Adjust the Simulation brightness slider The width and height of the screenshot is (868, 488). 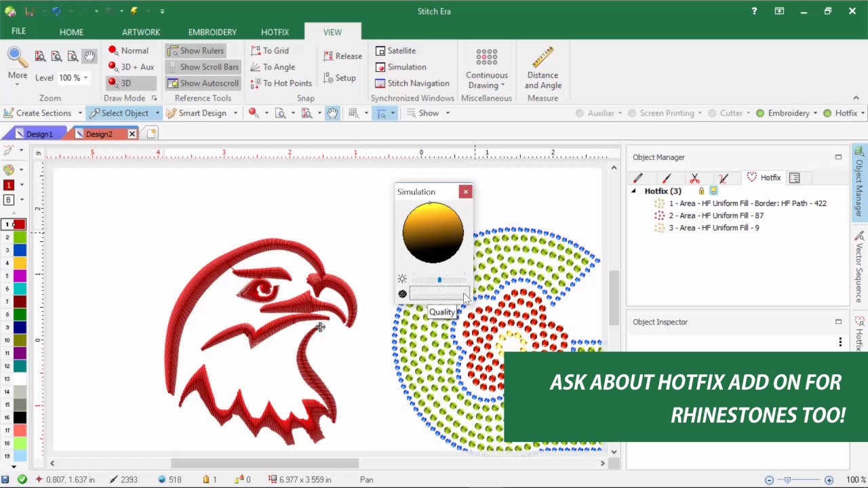(439, 279)
